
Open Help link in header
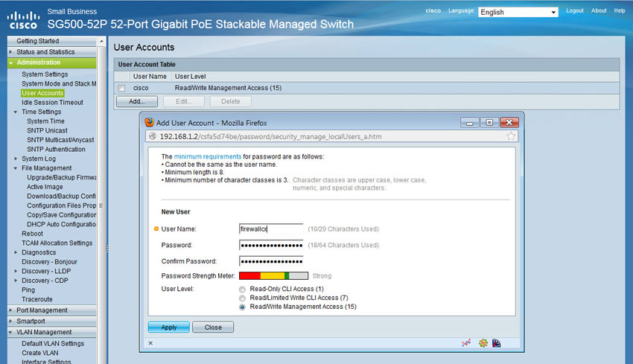pyautogui.click(x=620, y=10)
